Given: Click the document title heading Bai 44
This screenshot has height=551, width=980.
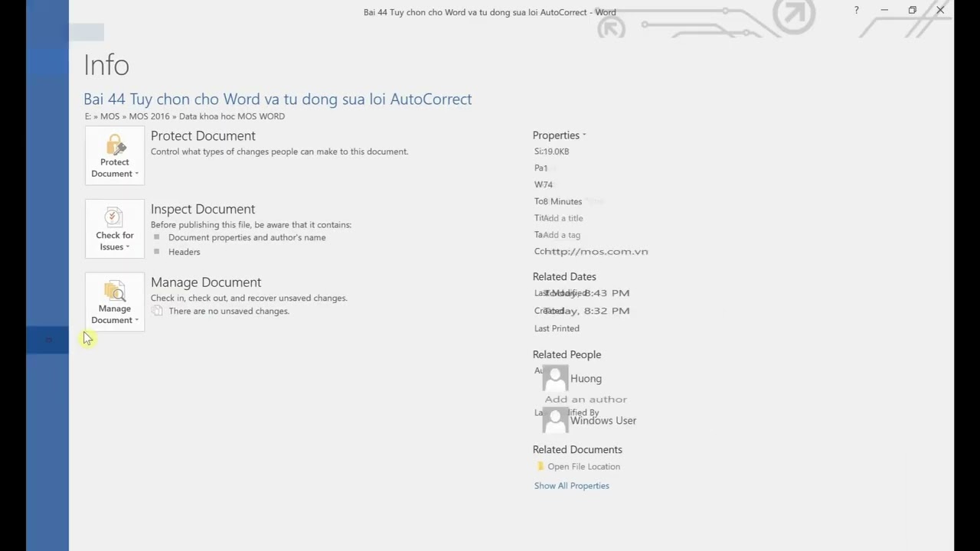Looking at the screenshot, I should click(x=277, y=99).
